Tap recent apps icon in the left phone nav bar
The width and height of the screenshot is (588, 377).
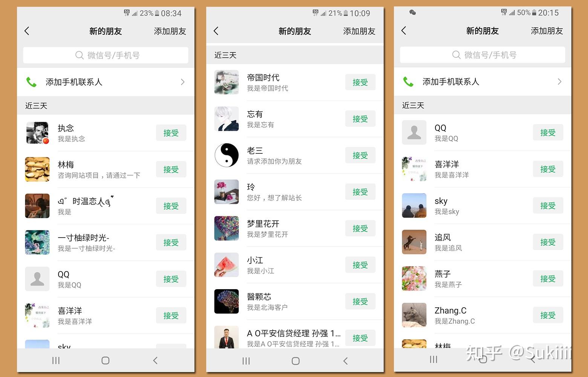(x=56, y=360)
